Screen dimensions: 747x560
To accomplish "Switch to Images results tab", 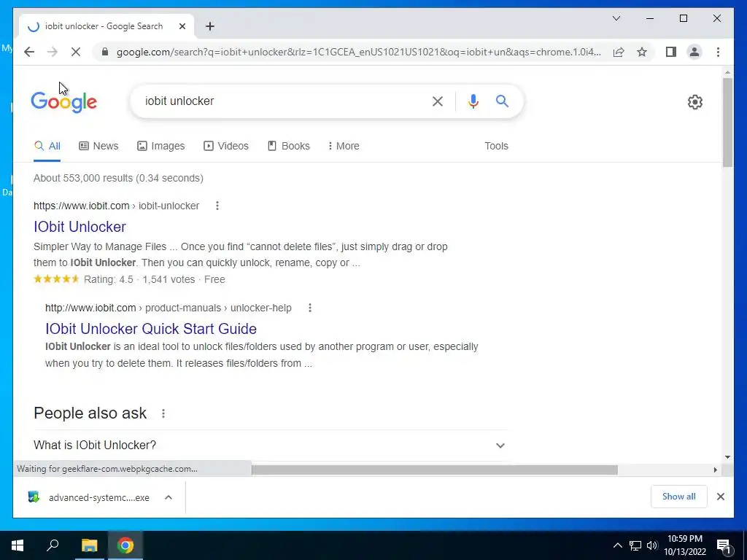I will coord(161,146).
